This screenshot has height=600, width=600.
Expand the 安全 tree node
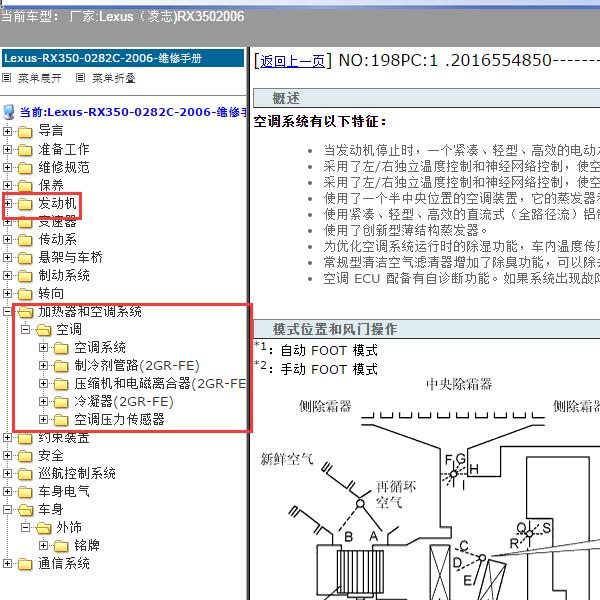coord(7,455)
